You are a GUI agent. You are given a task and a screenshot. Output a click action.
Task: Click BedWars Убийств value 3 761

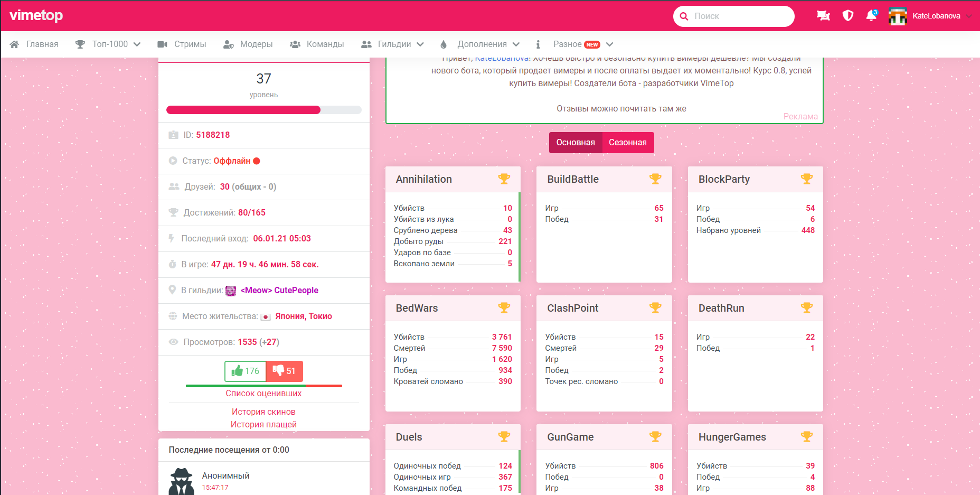pyautogui.click(x=502, y=337)
